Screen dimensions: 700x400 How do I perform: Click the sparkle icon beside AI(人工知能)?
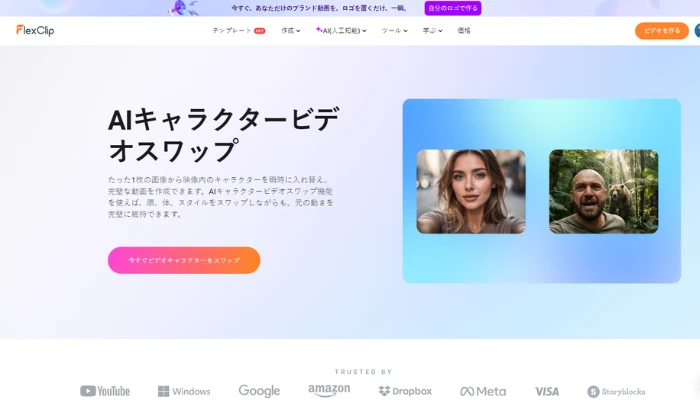[319, 29]
